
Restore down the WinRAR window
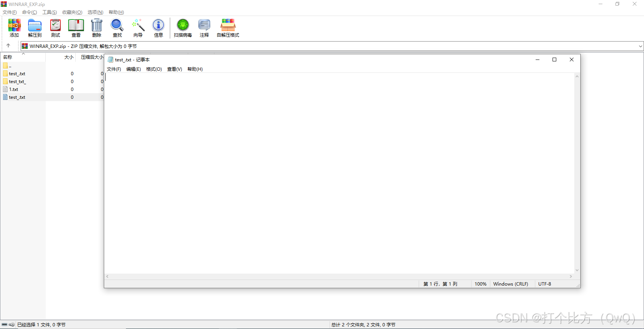(x=617, y=4)
